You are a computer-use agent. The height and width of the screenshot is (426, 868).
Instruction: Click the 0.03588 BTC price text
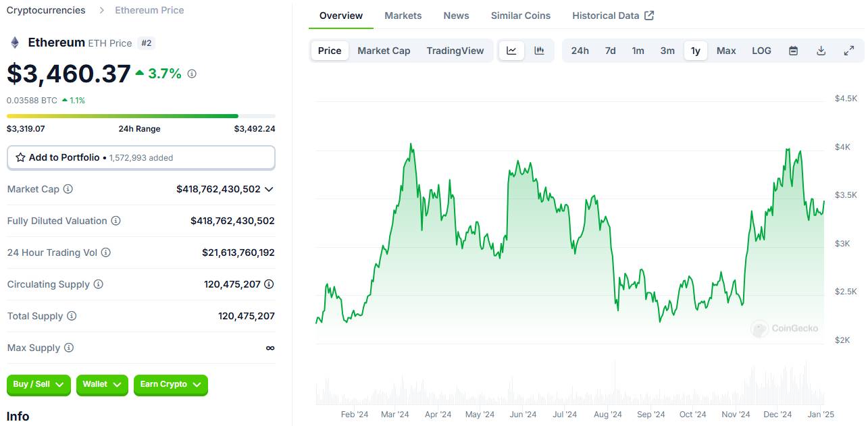coord(32,101)
